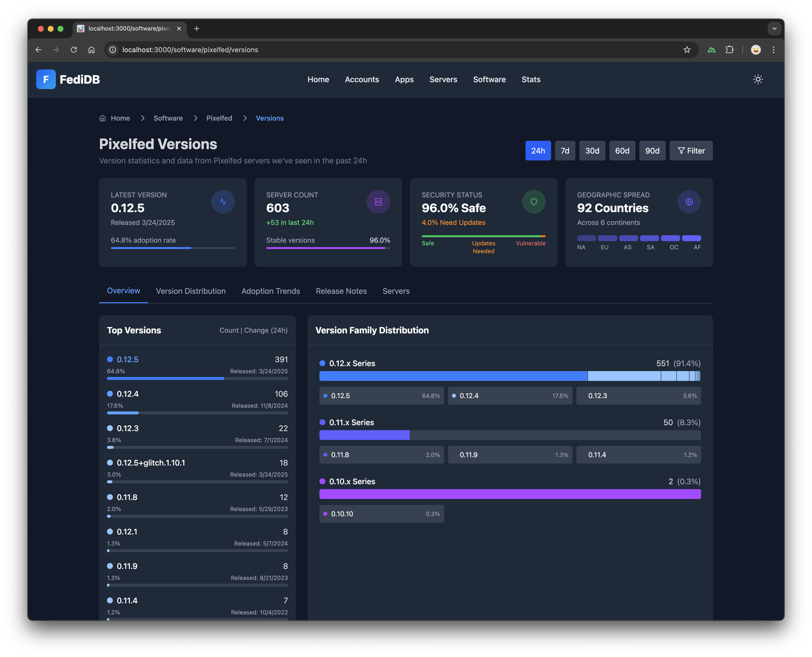812x657 pixels.
Task: Click the Versions breadcrumb link
Action: 270,118
